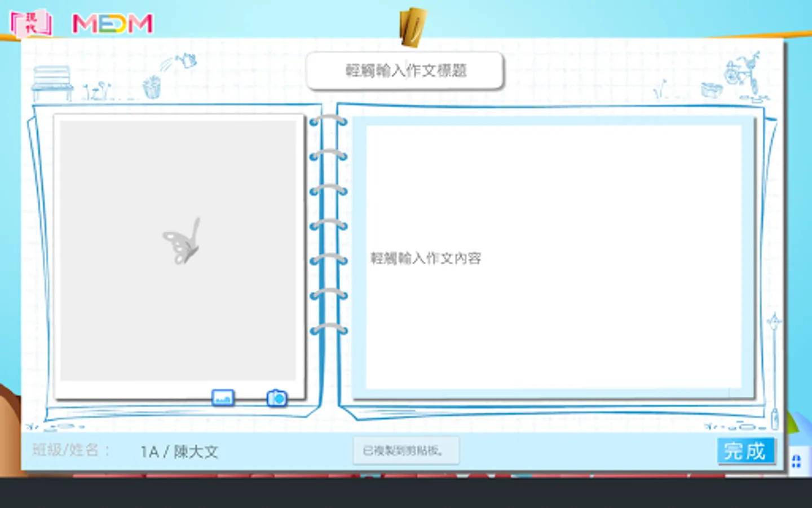The image size is (812, 508).
Task: Click the 班級/姓名 label
Action: coord(68,451)
